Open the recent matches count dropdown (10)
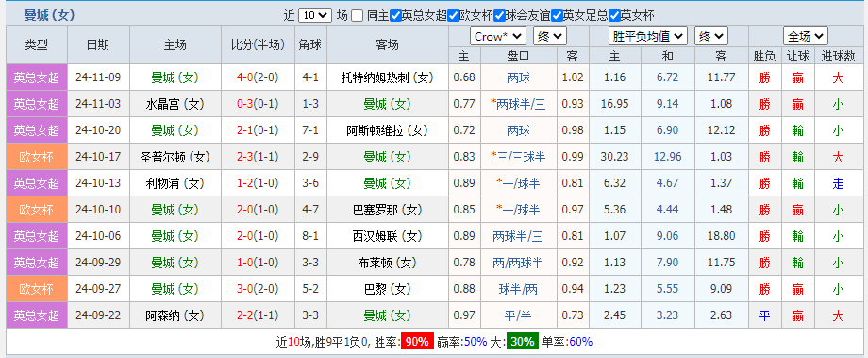The image size is (868, 358). click(315, 15)
